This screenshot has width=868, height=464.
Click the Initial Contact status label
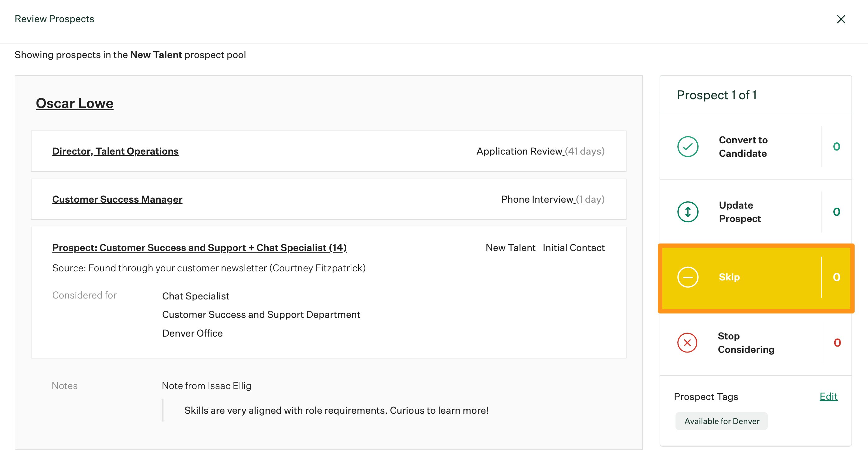(x=573, y=248)
